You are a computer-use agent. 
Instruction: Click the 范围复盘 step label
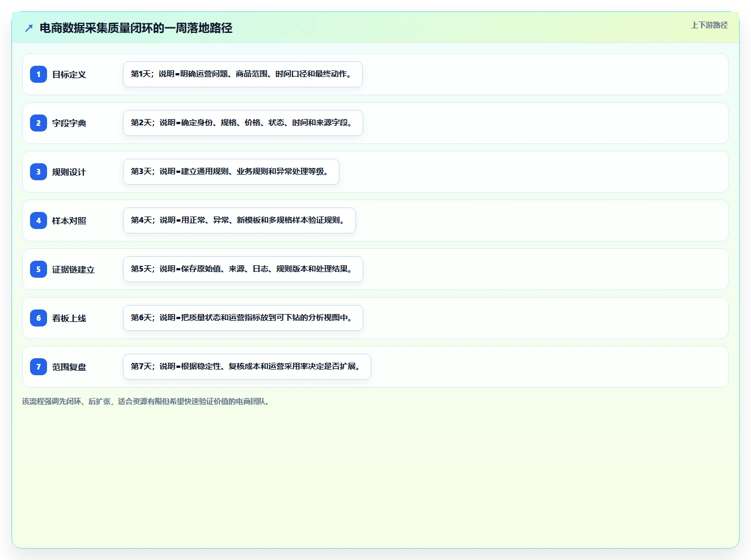(x=69, y=367)
